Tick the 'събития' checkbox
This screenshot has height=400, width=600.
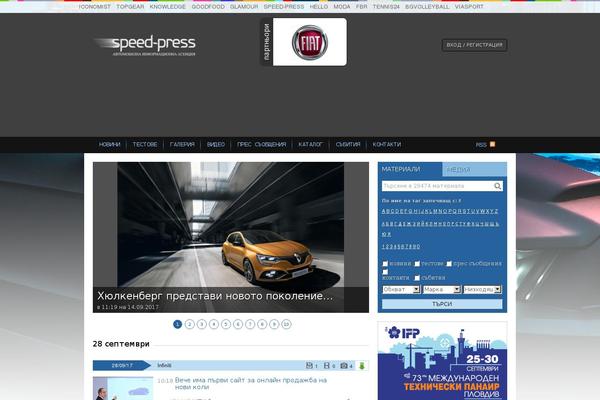point(417,278)
